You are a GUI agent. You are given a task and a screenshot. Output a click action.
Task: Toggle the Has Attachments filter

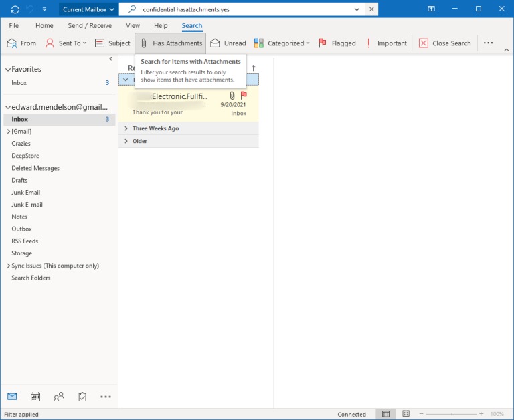point(171,43)
